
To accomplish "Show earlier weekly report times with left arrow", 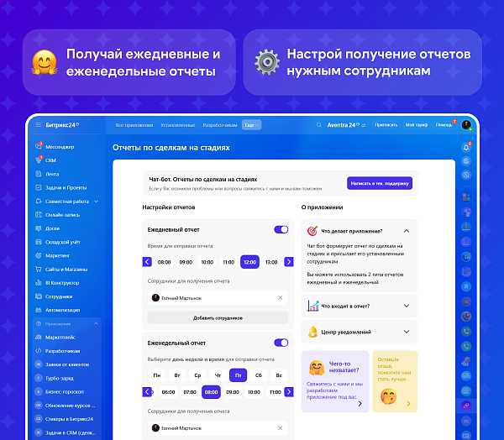I will point(147,392).
